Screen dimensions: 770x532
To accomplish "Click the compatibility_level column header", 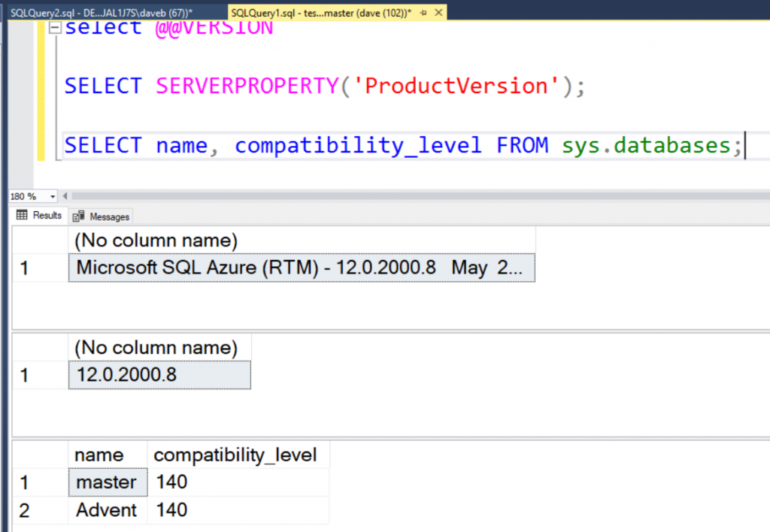I will point(235,455).
